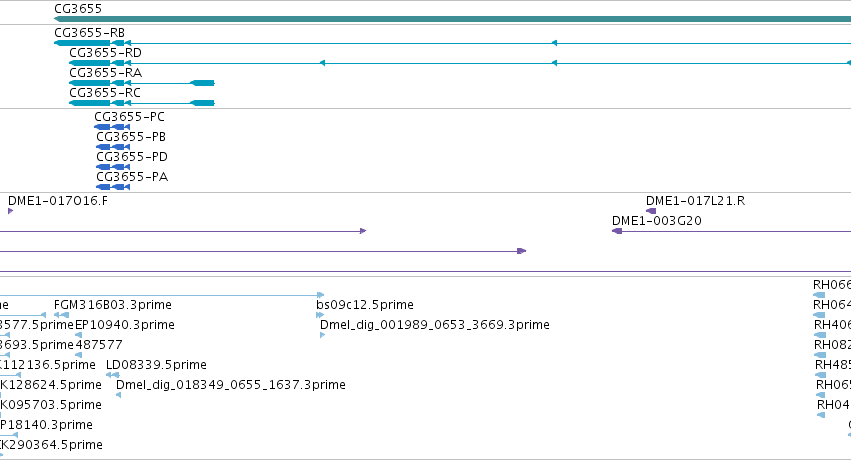Select the K290364.5prime label
This screenshot has height=460, width=851.
[52, 445]
